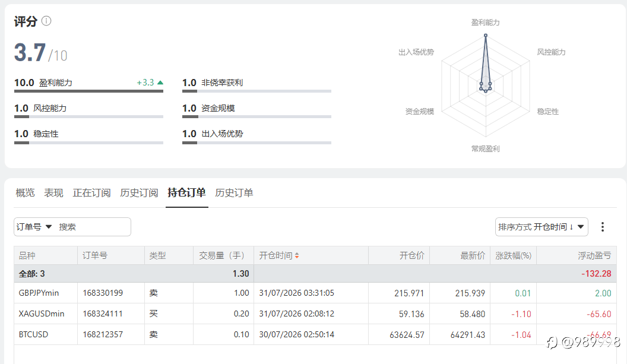Open the 历史订阅 tab

pos(139,193)
